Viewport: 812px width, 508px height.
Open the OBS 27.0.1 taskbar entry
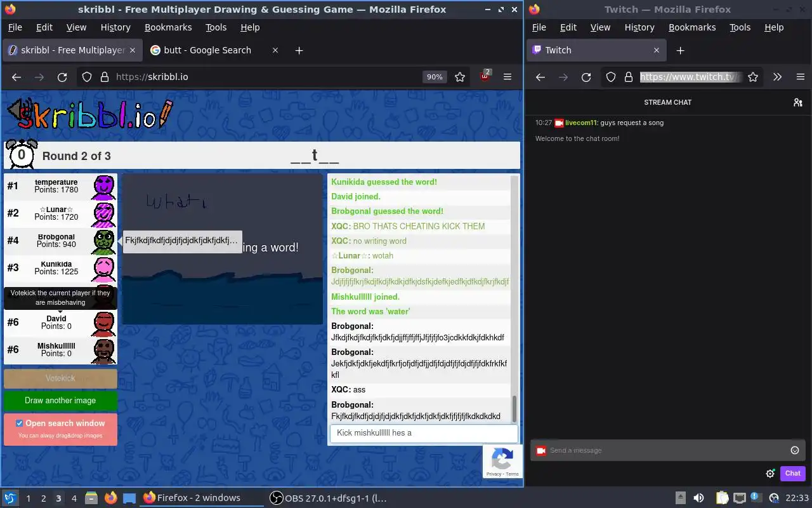point(329,498)
